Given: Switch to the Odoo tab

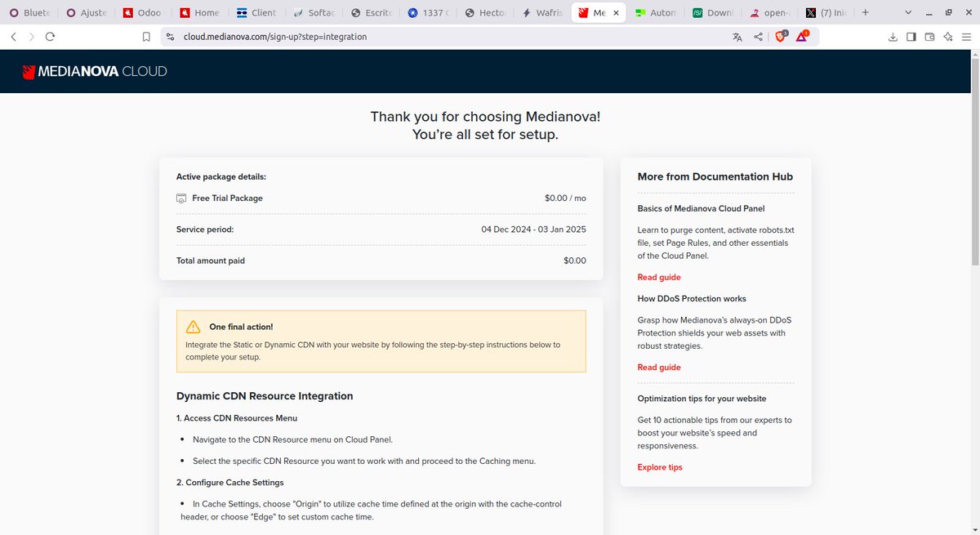Looking at the screenshot, I should click(142, 13).
